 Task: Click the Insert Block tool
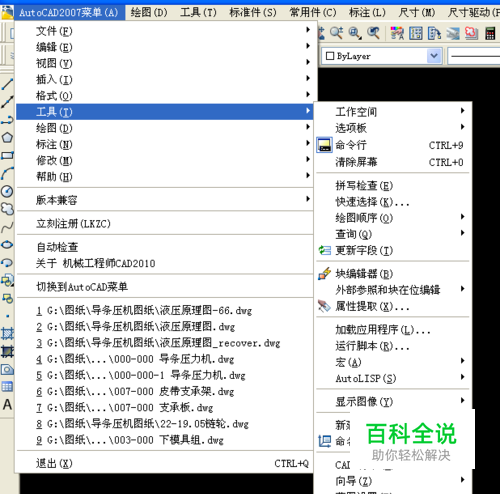tap(7, 280)
